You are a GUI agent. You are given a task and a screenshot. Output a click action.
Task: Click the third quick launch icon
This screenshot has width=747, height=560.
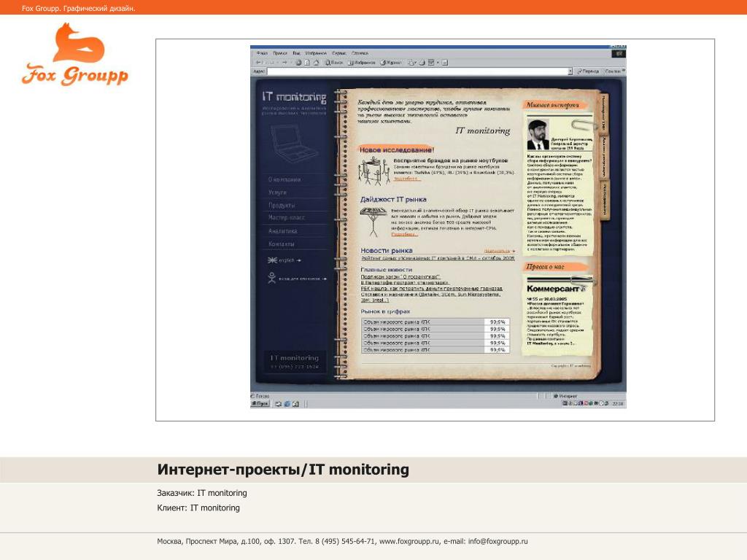pos(295,404)
